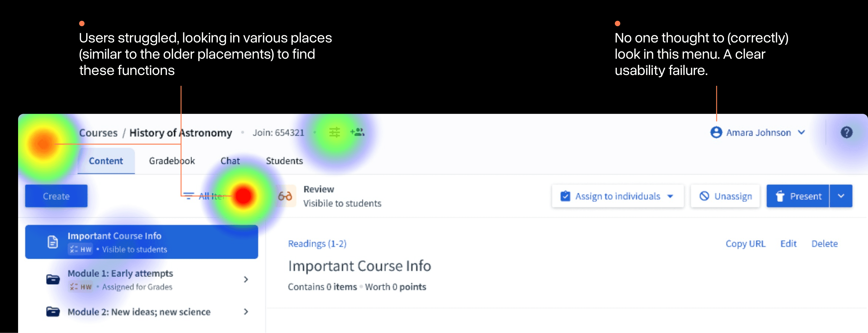This screenshot has width=868, height=333.
Task: Click the document icon on Important Course Info
Action: (52, 242)
